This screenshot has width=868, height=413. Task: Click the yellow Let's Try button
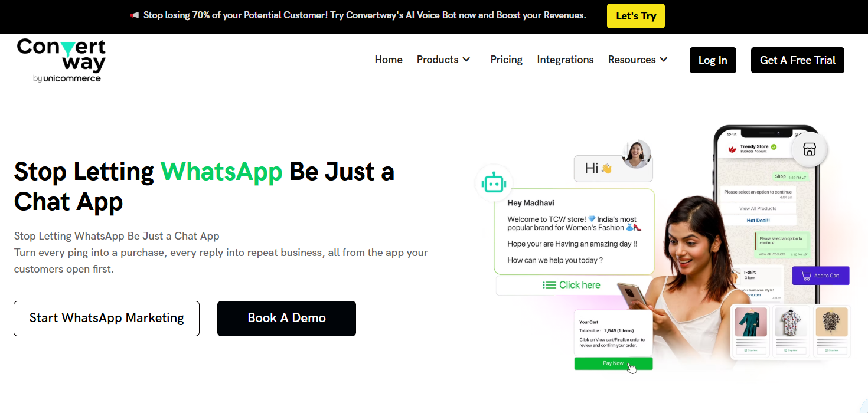(x=636, y=16)
